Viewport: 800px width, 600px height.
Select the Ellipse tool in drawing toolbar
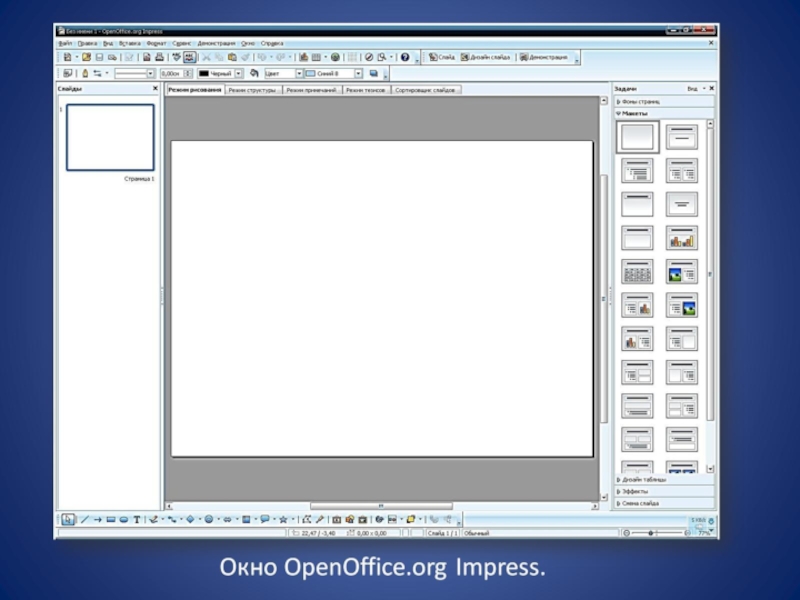(124, 520)
